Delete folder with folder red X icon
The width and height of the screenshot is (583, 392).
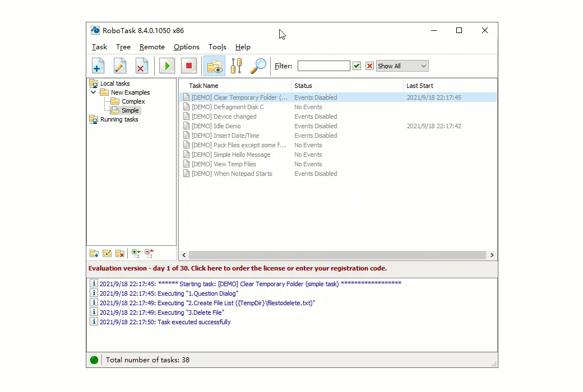click(120, 254)
